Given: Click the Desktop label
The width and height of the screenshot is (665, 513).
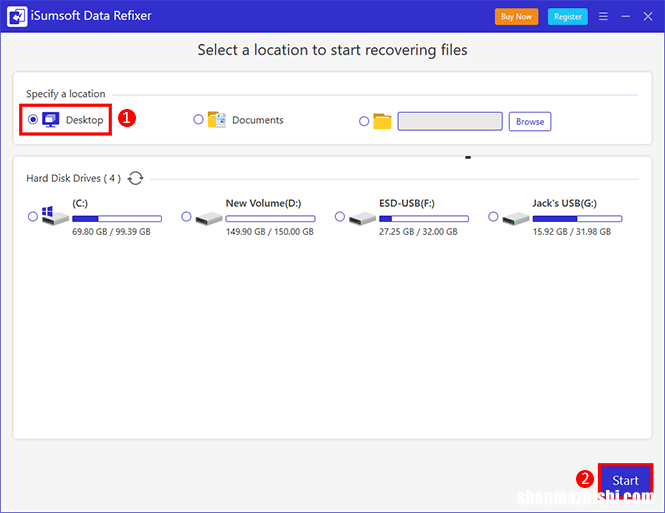Looking at the screenshot, I should pyautogui.click(x=84, y=120).
